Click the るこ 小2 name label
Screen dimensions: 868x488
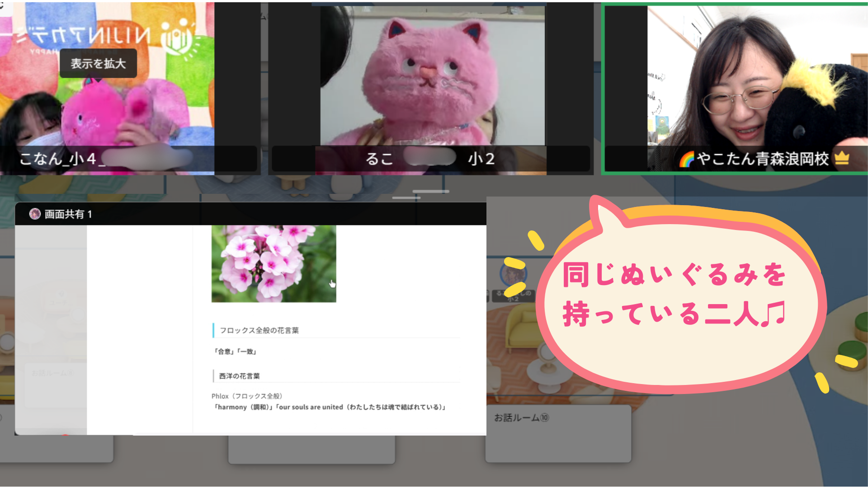pyautogui.click(x=430, y=159)
